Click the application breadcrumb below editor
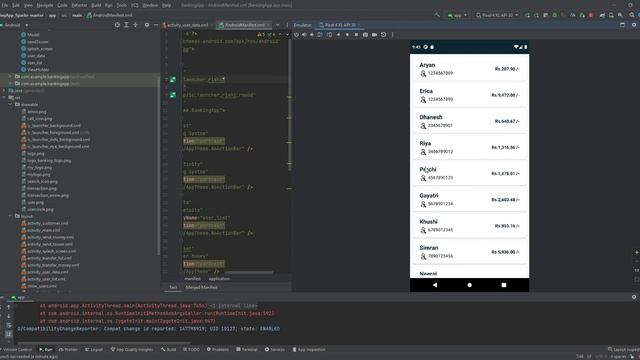The width and height of the screenshot is (640, 360). click(219, 279)
